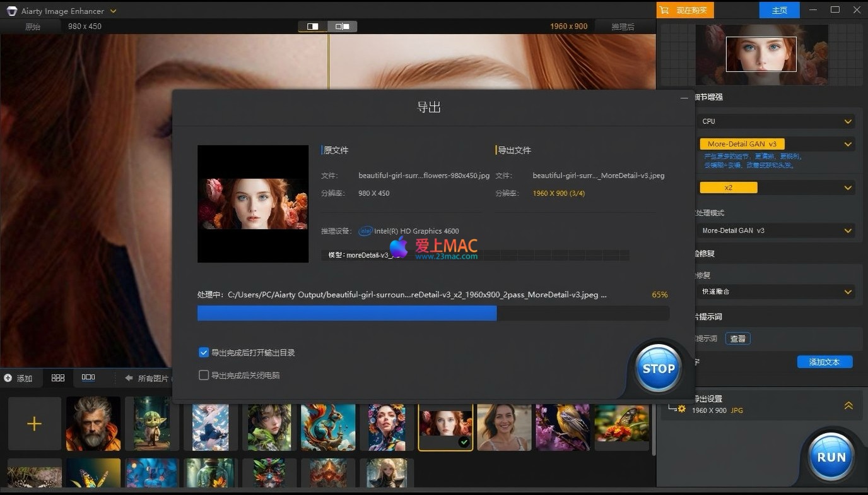Screen dimensions: 868x495
Task: Select grid thumbnail layout icon
Action: pos(58,378)
